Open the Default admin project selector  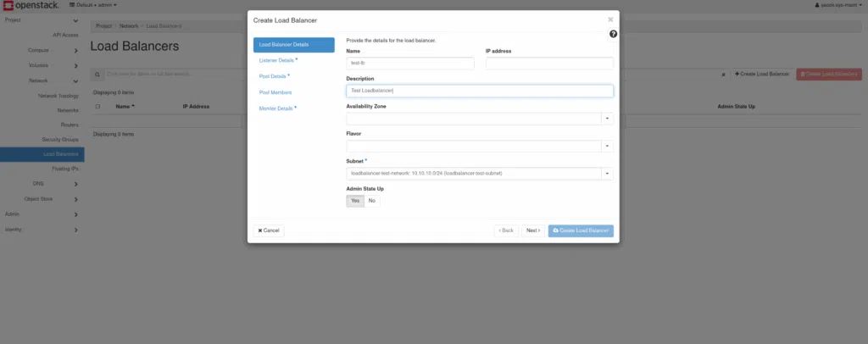[93, 5]
